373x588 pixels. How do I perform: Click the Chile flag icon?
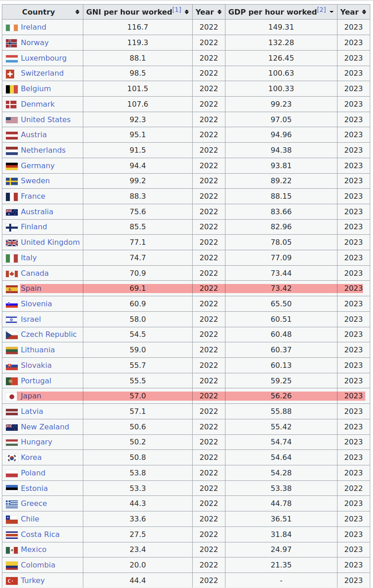12,519
